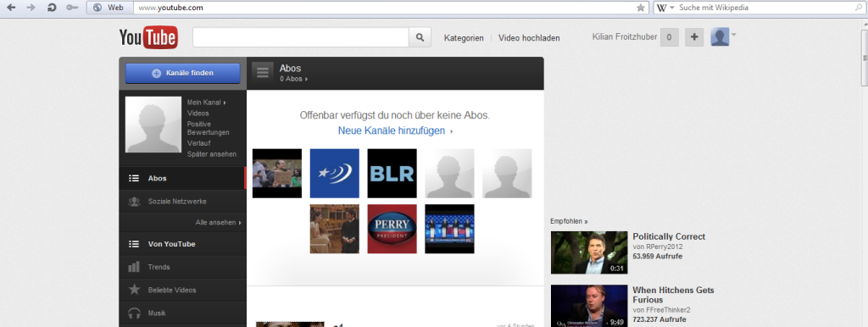Focus the YouTube search box
Image resolution: width=868 pixels, height=327 pixels.
(x=301, y=37)
